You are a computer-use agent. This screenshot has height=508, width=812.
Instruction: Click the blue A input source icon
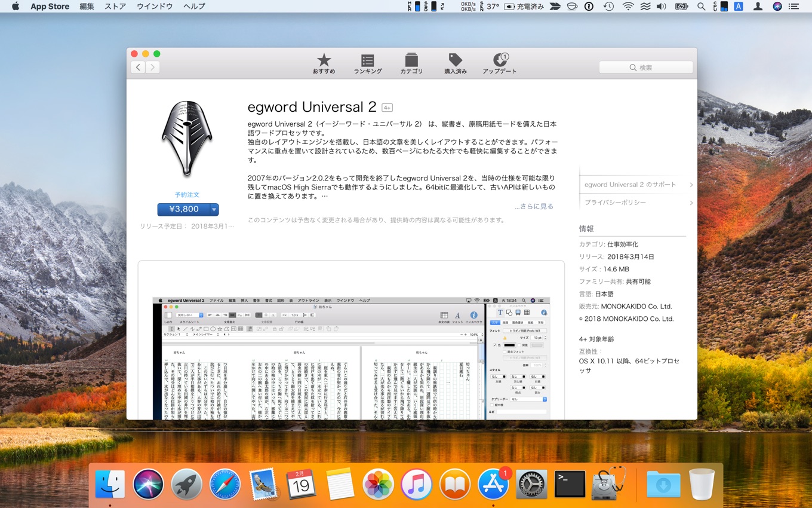pyautogui.click(x=739, y=7)
